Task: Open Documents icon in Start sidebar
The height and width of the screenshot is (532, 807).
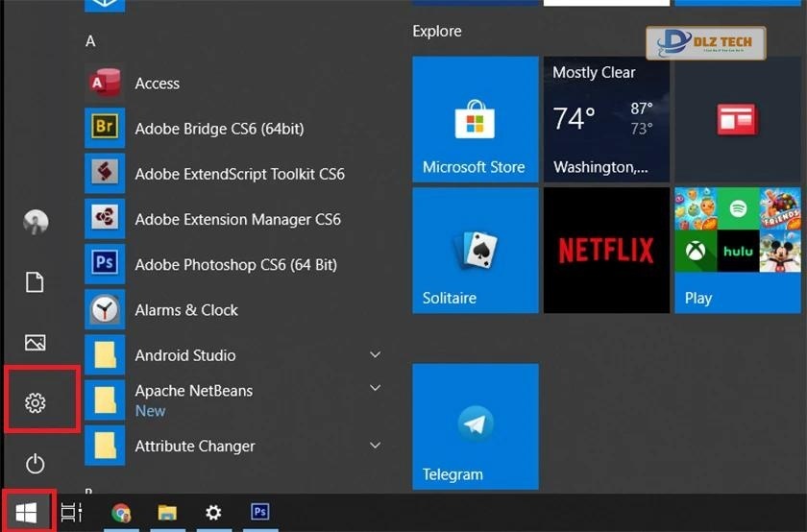Action: pyautogui.click(x=36, y=282)
